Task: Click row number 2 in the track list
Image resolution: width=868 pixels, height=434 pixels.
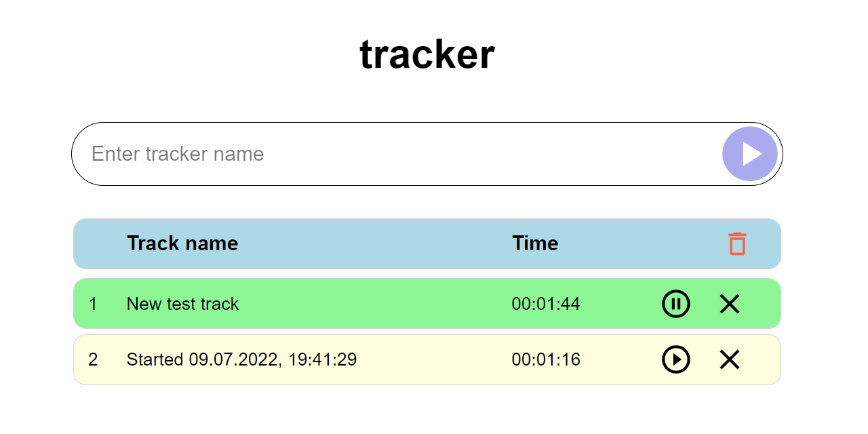Action: tap(93, 359)
